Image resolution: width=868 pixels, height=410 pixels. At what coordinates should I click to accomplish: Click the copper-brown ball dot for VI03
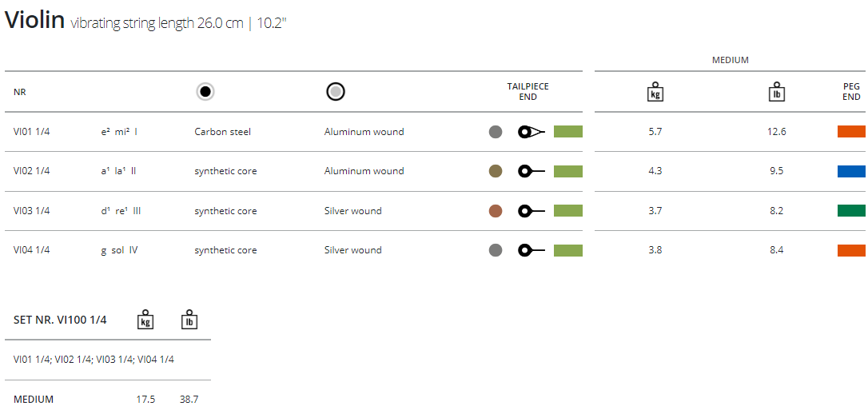click(x=496, y=211)
